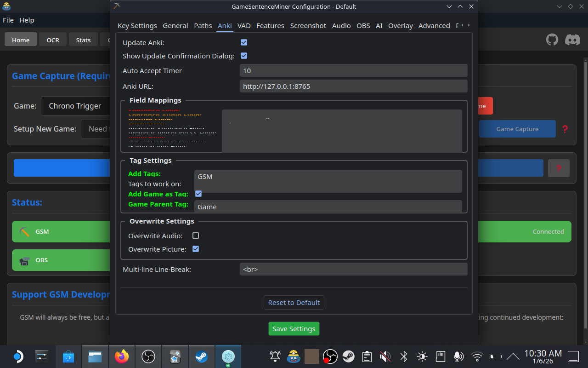Open the GSM GitHub page icon
Image resolution: width=588 pixels, height=368 pixels.
click(x=553, y=39)
